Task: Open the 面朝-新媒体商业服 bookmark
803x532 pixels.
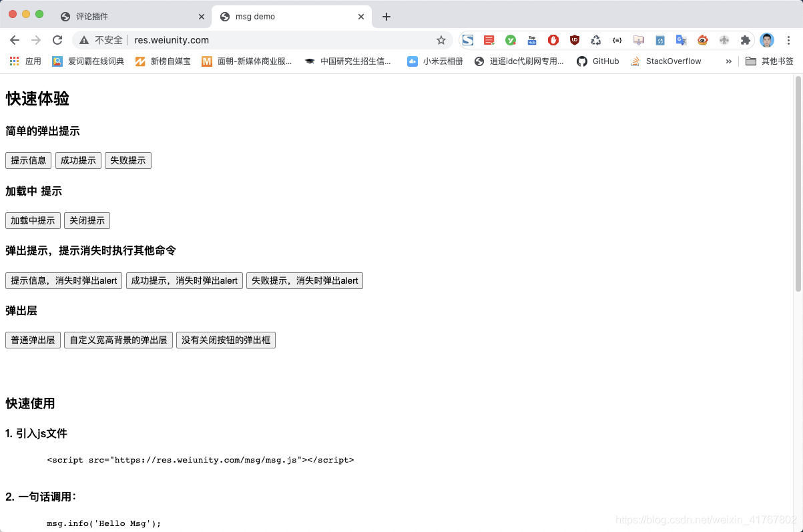Action: pos(247,61)
